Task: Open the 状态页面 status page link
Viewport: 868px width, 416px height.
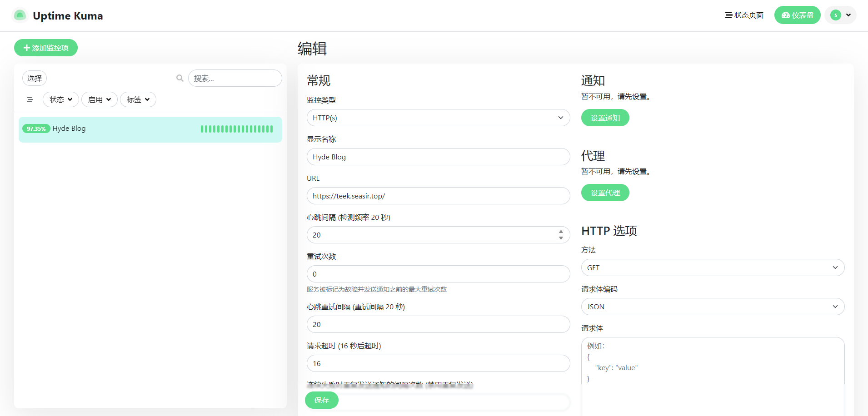Action: [744, 15]
